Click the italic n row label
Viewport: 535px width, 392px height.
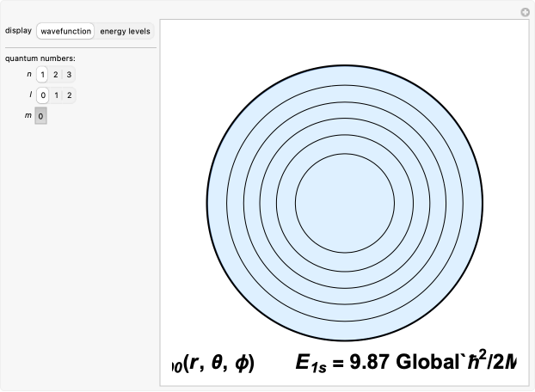[x=30, y=75]
